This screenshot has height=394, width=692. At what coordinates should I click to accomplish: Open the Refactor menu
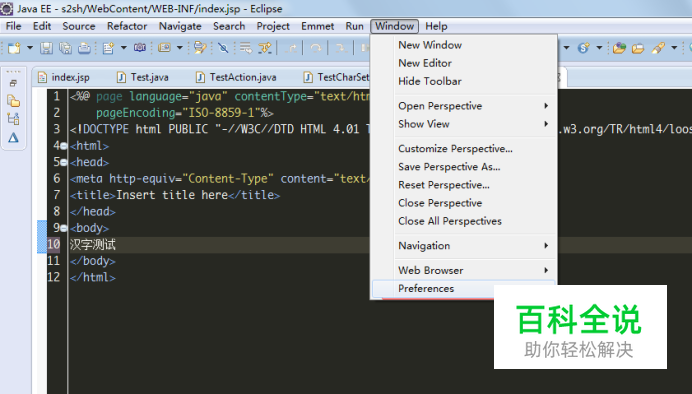[x=127, y=26]
